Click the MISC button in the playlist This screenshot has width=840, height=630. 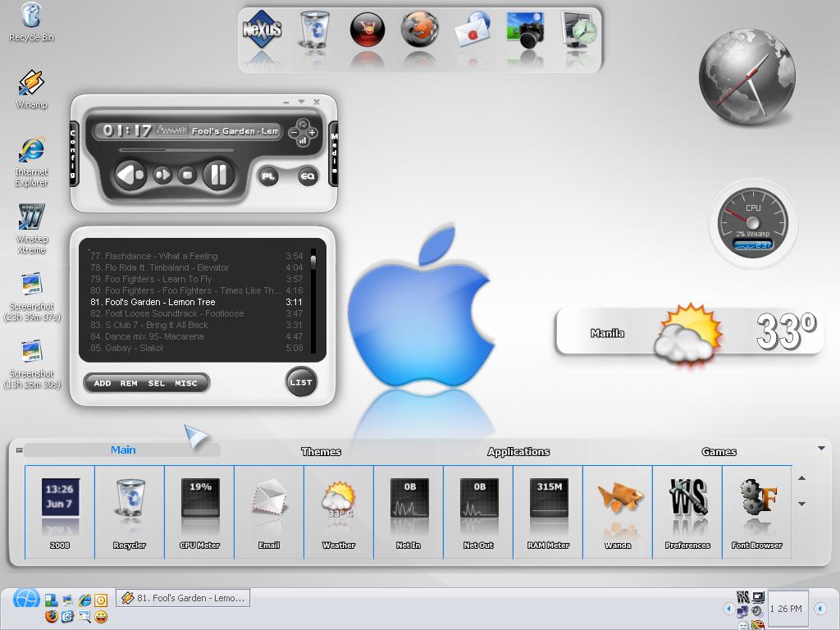[186, 383]
